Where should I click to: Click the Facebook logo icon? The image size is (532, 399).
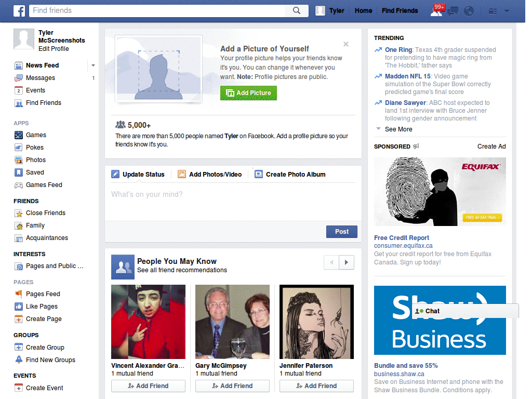tap(19, 11)
